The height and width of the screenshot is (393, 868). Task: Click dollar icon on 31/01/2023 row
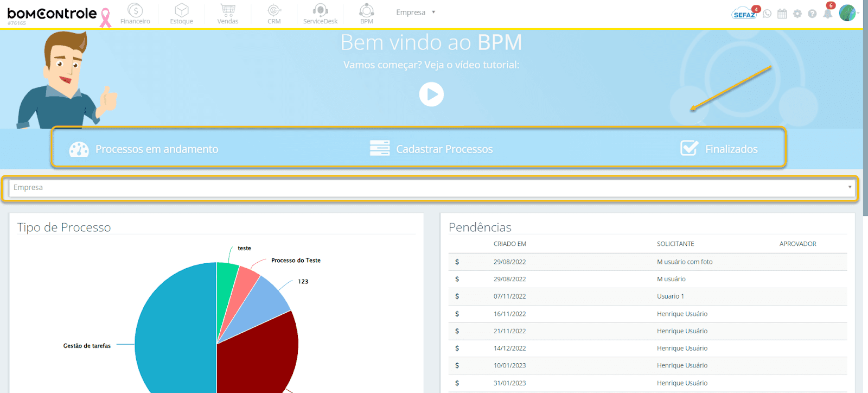457,383
